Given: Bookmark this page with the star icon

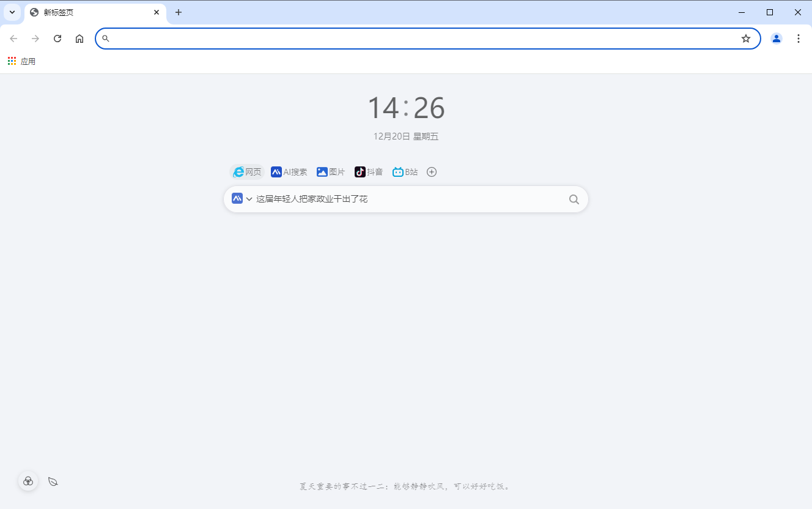Looking at the screenshot, I should click(x=746, y=39).
